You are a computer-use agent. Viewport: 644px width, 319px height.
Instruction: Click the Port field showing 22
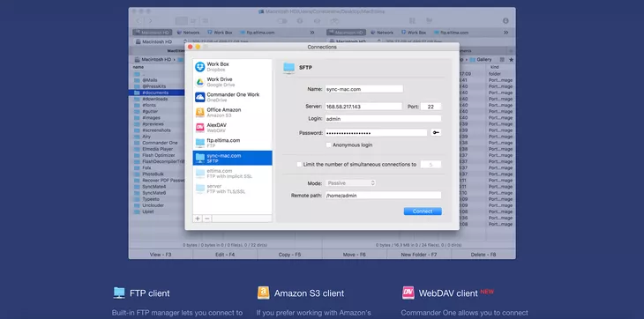[x=431, y=107]
